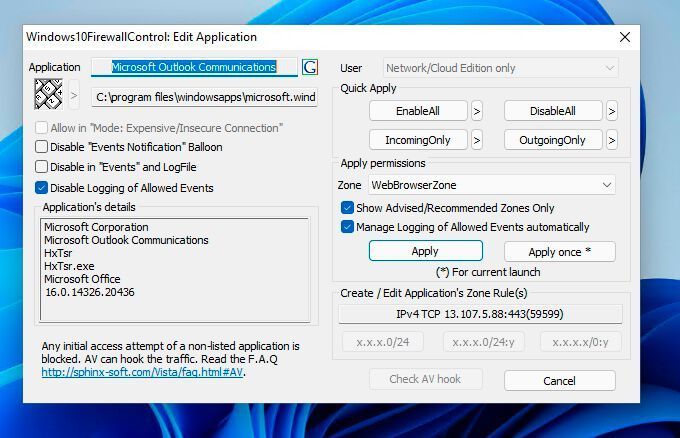This screenshot has height=438, width=680.
Task: Click the Cancel button
Action: pos(559,381)
